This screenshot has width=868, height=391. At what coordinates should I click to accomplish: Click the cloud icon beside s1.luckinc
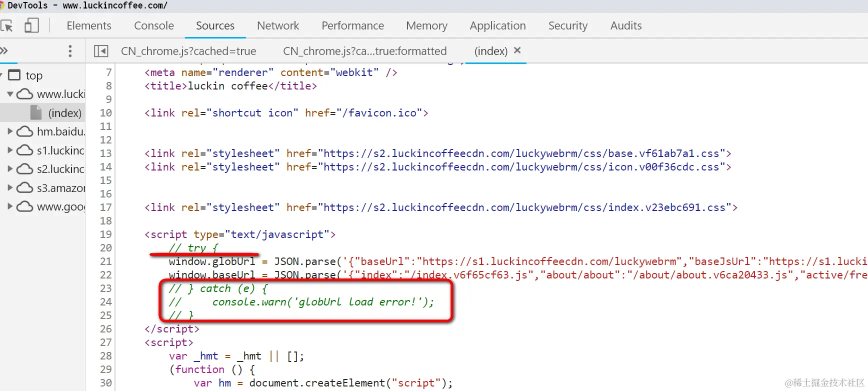pyautogui.click(x=25, y=150)
